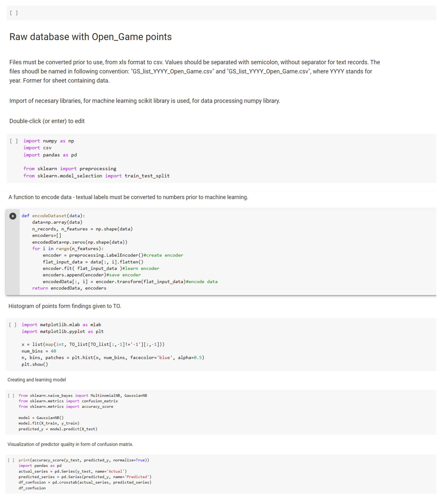Click run bracket of numpy import cell
The width and height of the screenshot is (443, 504).
(x=14, y=141)
